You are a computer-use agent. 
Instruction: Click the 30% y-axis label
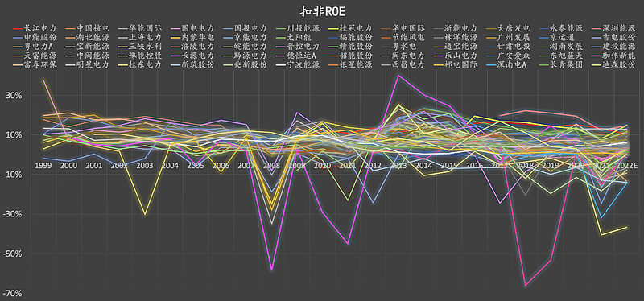(14, 95)
